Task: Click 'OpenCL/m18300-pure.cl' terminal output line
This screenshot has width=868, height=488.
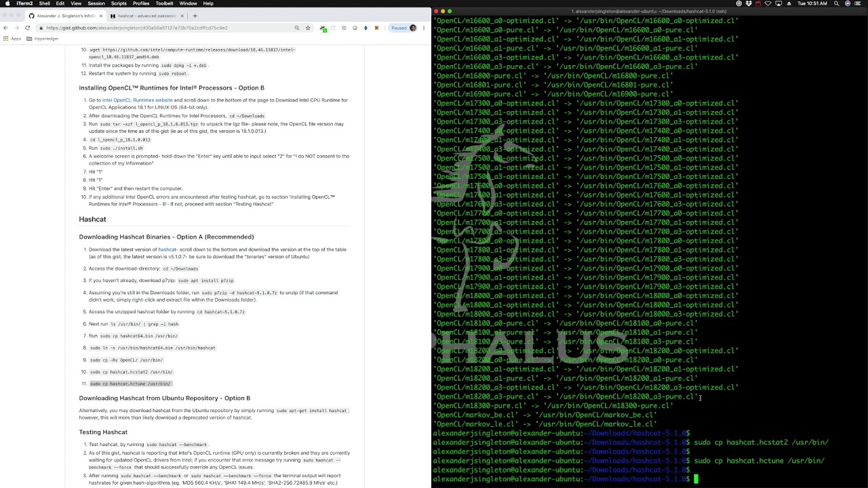Action: pyautogui.click(x=553, y=406)
